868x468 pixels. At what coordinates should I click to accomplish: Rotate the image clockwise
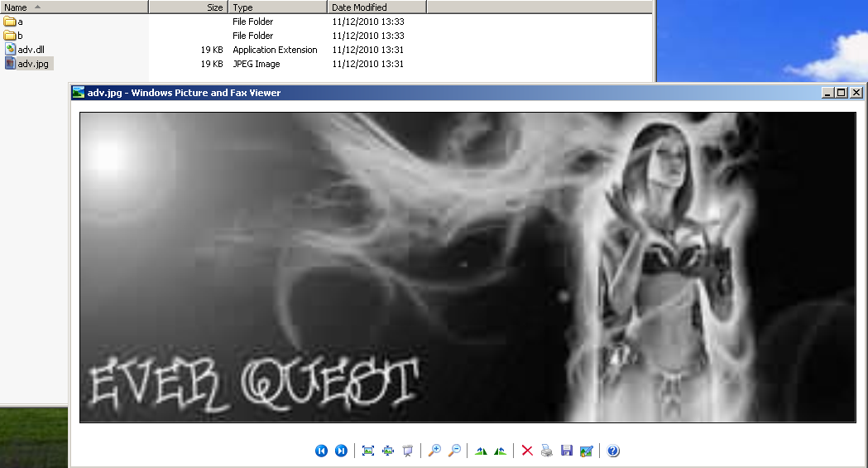[481, 451]
